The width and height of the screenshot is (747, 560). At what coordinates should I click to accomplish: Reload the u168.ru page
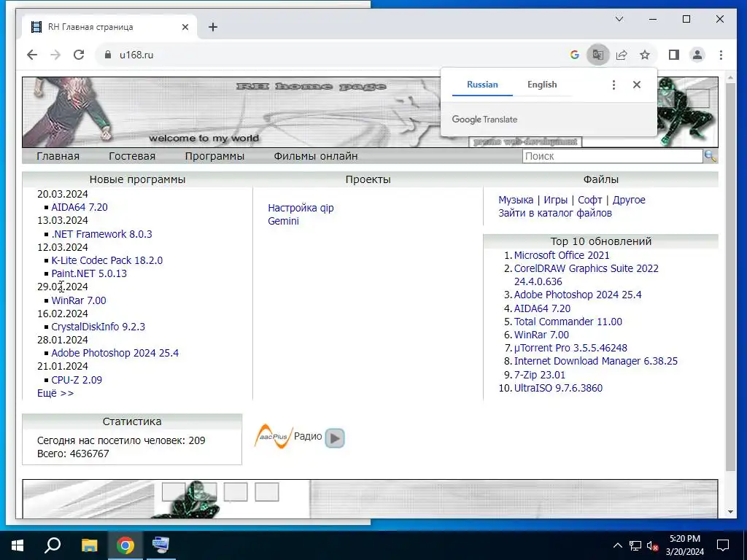(79, 55)
